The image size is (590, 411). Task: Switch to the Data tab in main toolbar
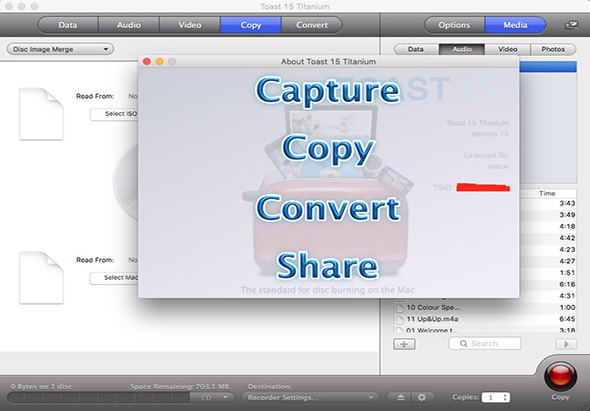point(68,25)
